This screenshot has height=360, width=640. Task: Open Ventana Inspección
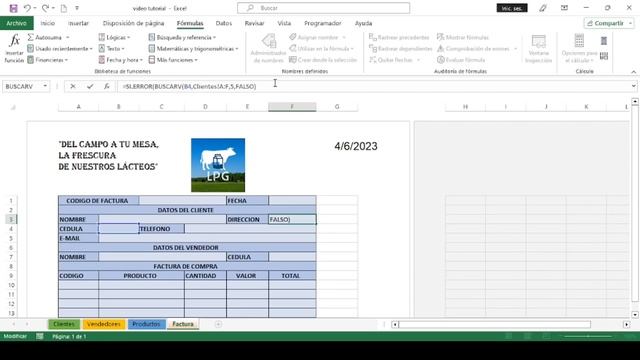click(538, 49)
